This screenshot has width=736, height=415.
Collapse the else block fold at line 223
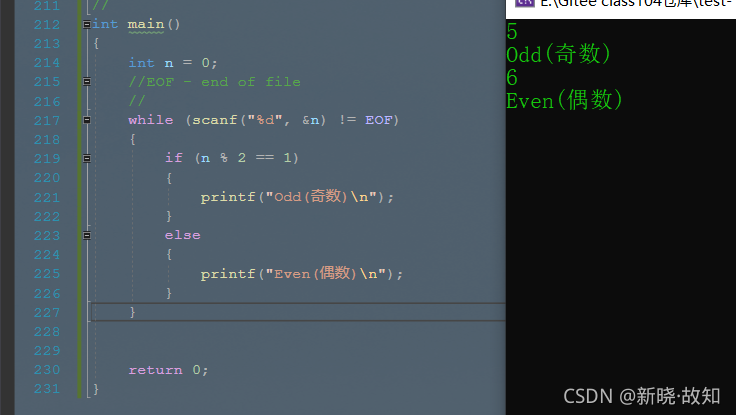tap(87, 235)
